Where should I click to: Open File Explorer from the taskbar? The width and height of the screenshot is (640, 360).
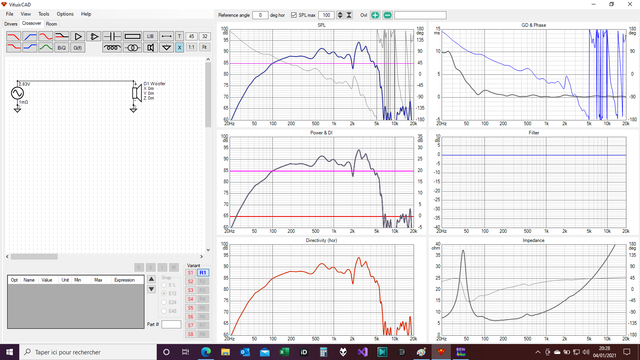click(225, 352)
